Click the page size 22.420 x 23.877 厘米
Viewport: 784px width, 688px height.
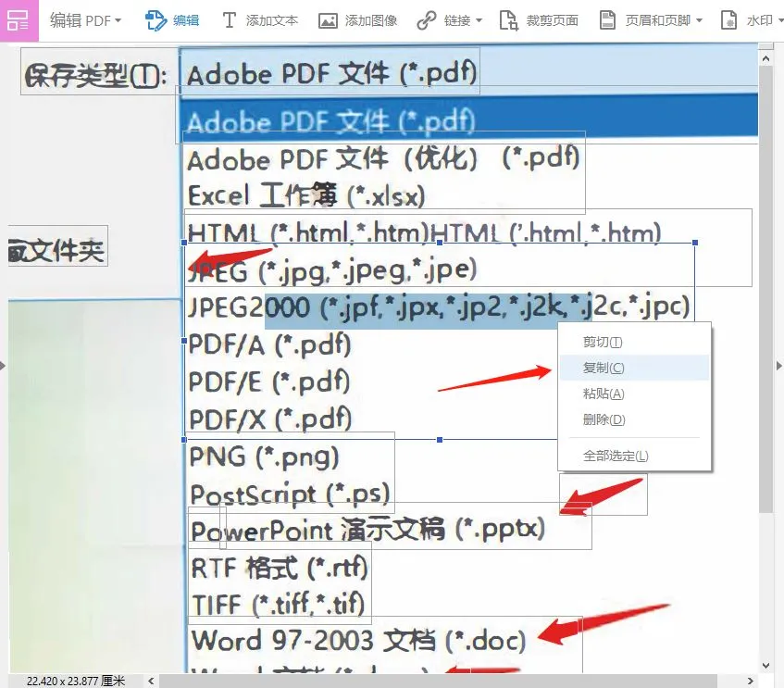tap(76, 681)
